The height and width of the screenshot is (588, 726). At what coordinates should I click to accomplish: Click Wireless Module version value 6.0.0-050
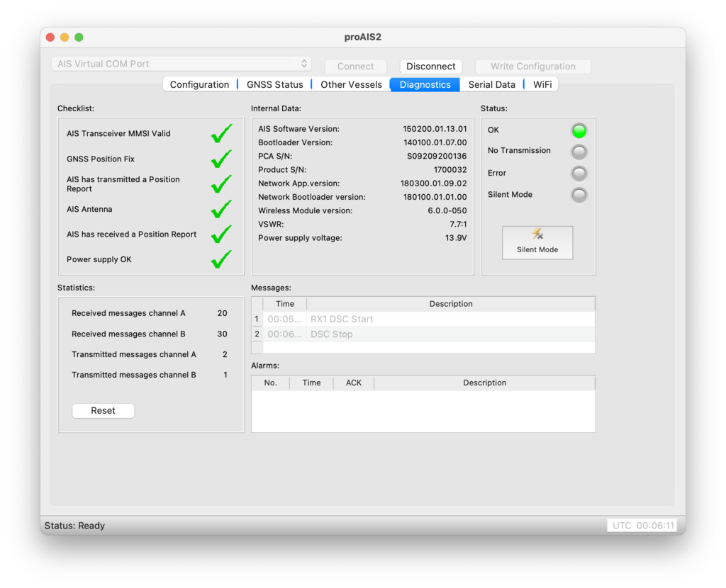(447, 210)
